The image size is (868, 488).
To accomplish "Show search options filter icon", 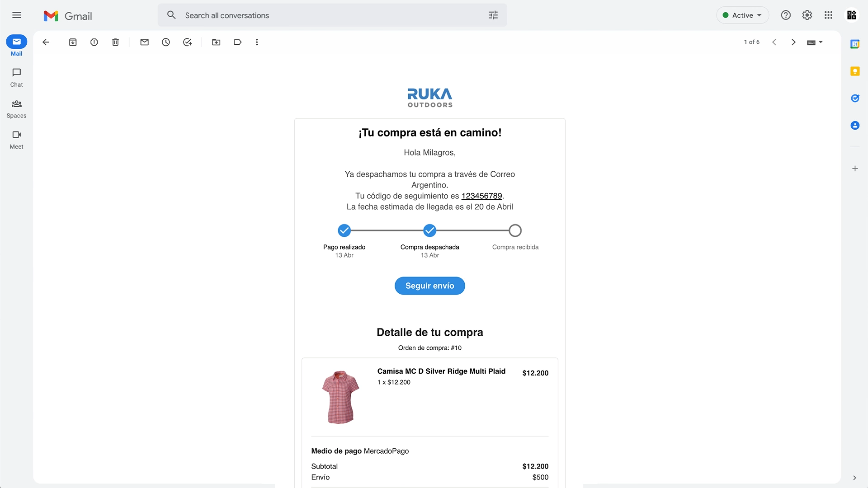I will (493, 15).
